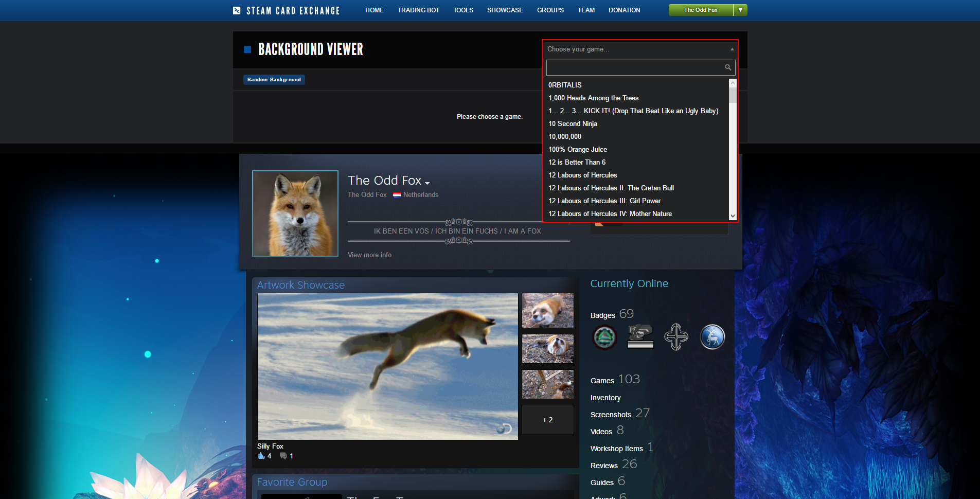Open the second small fox artwork thumbnail
This screenshot has height=499, width=980.
[x=548, y=349]
